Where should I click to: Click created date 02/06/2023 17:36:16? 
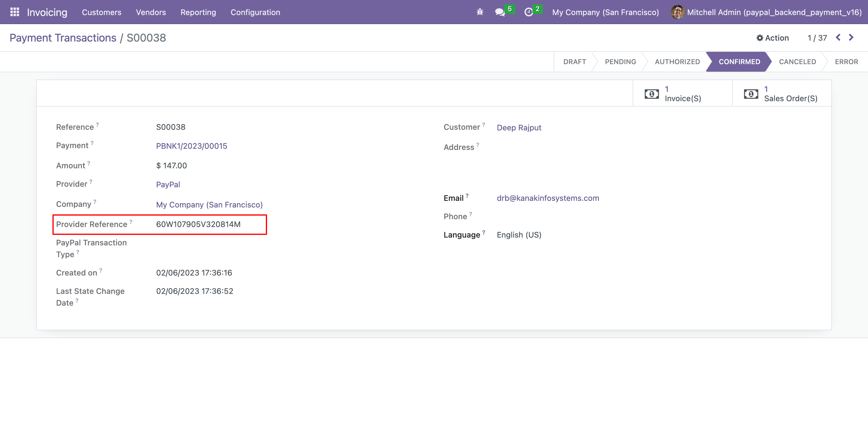coord(194,273)
